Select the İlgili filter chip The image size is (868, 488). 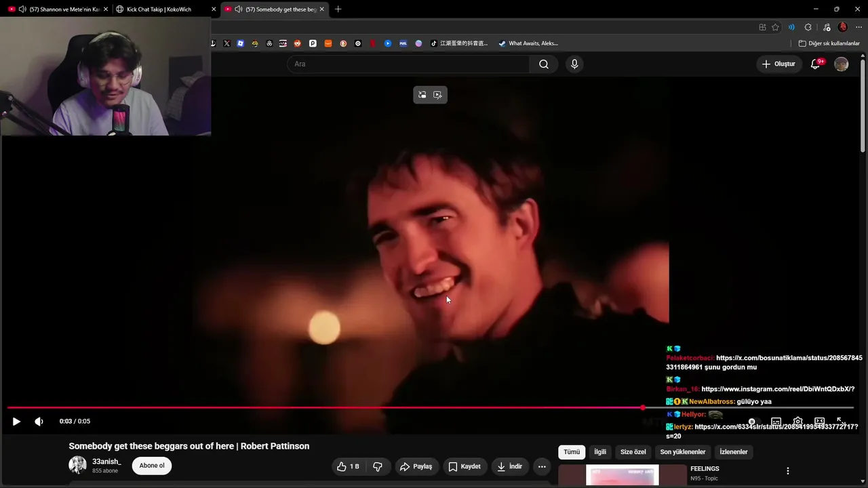click(600, 452)
